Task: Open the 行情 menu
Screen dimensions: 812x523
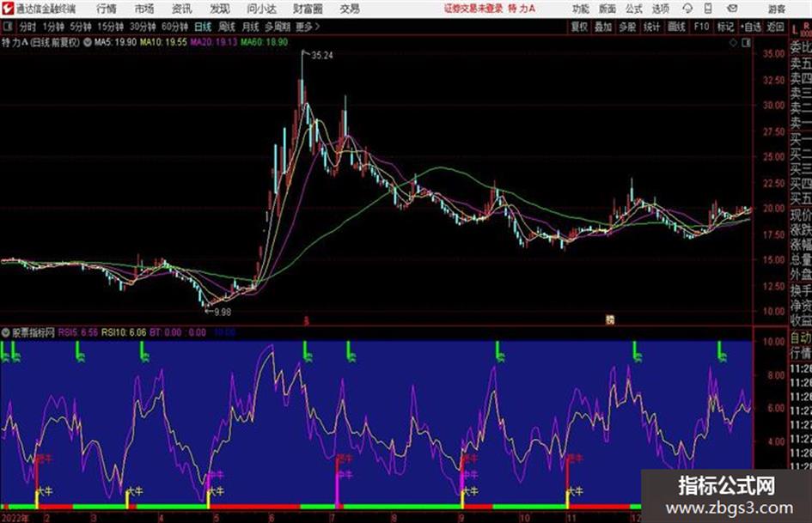Action: pos(107,9)
